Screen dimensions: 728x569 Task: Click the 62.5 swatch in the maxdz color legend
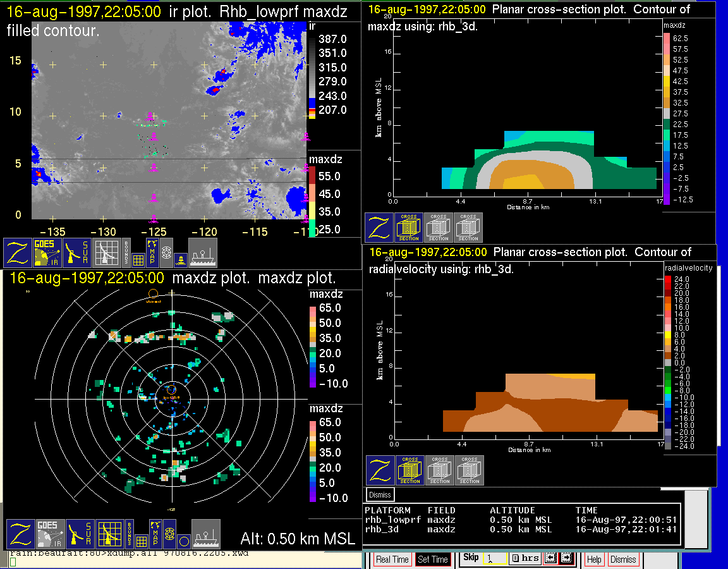[x=666, y=39]
